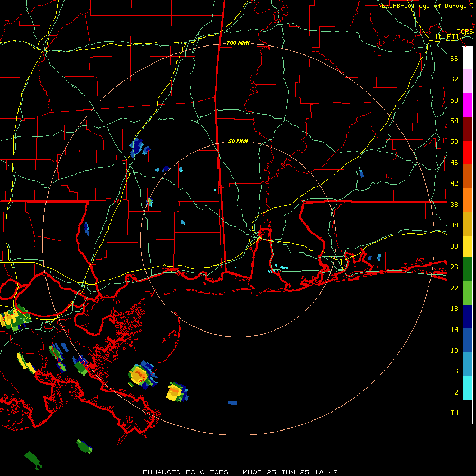Click legend value '10'
Viewport: 476px width, 476px height.
pos(454,351)
